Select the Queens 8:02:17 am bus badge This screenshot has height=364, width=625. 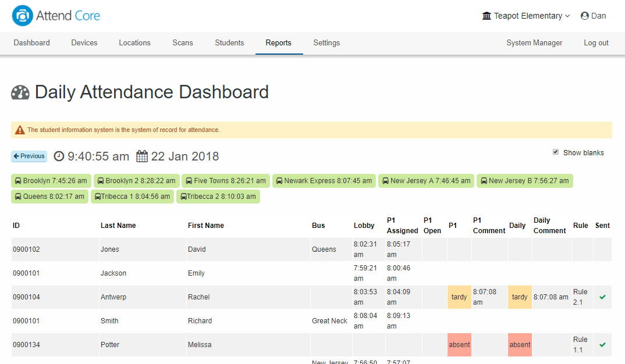50,197
